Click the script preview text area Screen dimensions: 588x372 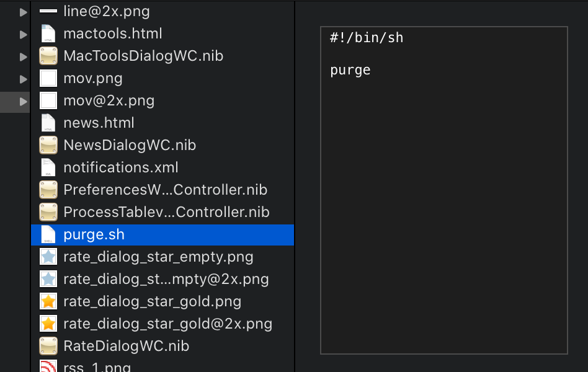coord(444,190)
